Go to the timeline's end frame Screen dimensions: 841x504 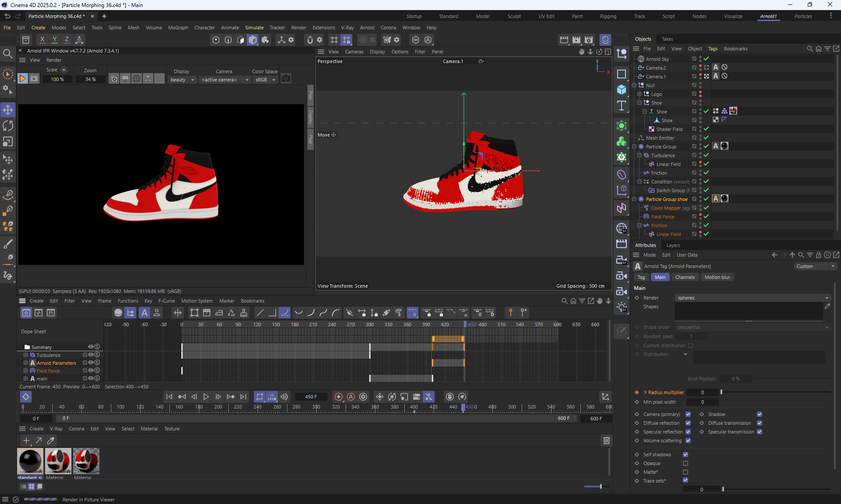[244, 397]
